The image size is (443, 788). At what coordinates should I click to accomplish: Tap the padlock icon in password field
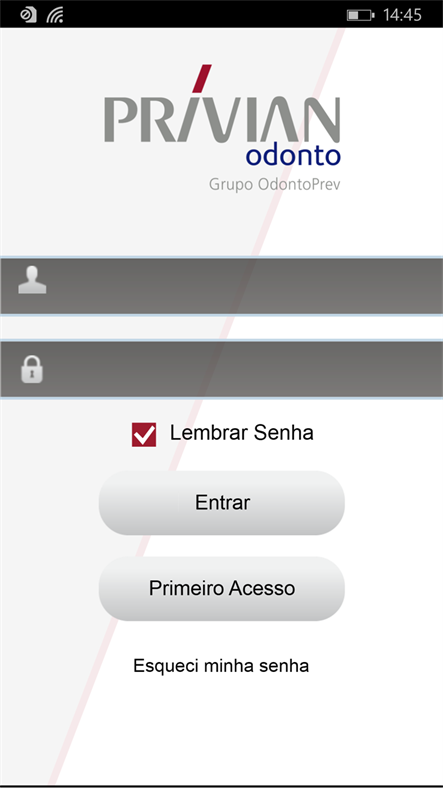32,369
